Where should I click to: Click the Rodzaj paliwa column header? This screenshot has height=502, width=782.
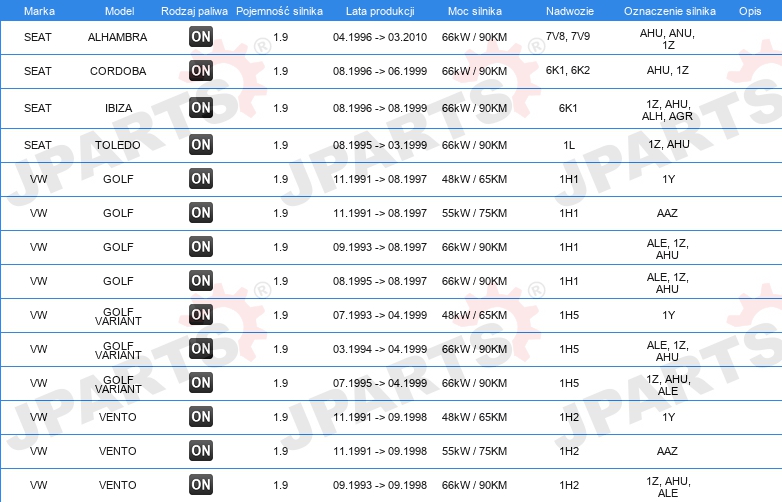195,11
